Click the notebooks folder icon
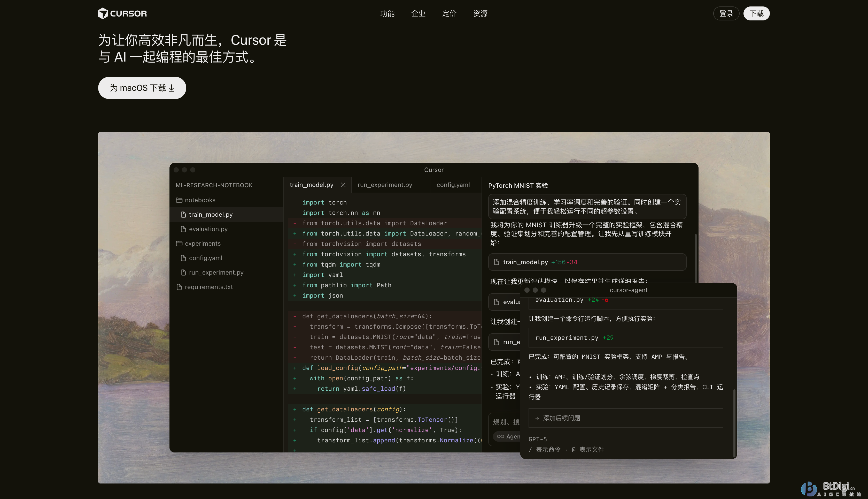Image resolution: width=868 pixels, height=499 pixels. click(x=179, y=200)
